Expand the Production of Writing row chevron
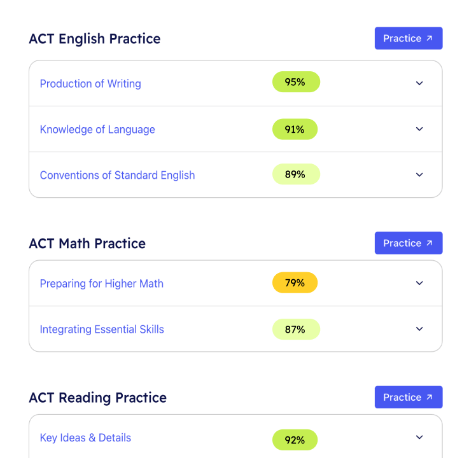 [x=419, y=83]
